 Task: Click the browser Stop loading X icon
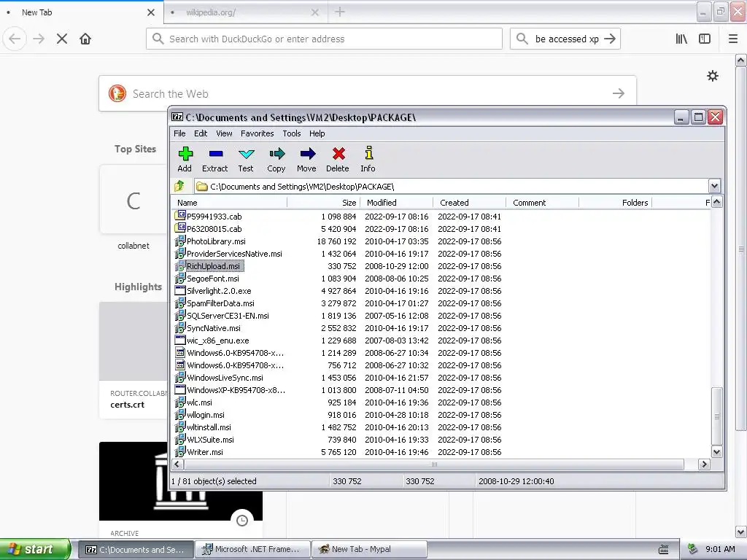tap(62, 39)
